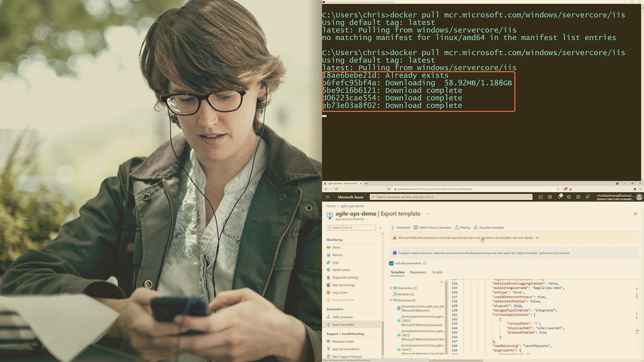
Task: Reload the browser page
Action: [337, 189]
